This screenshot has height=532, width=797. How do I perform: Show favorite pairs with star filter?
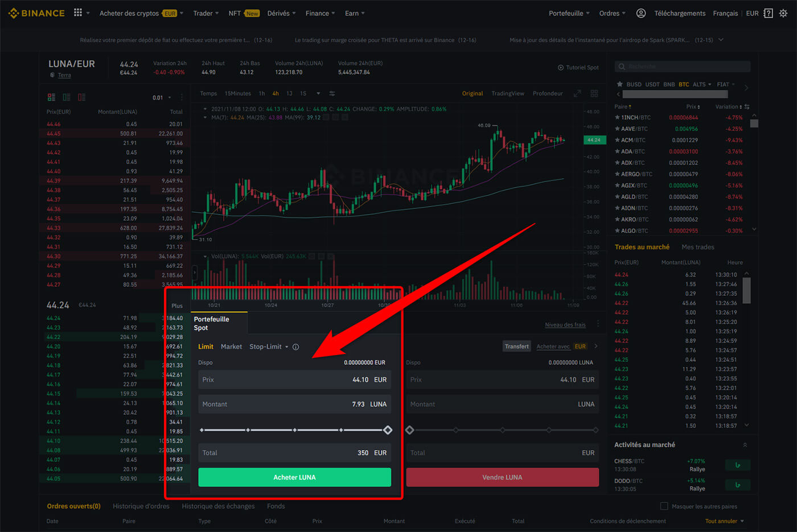point(619,84)
